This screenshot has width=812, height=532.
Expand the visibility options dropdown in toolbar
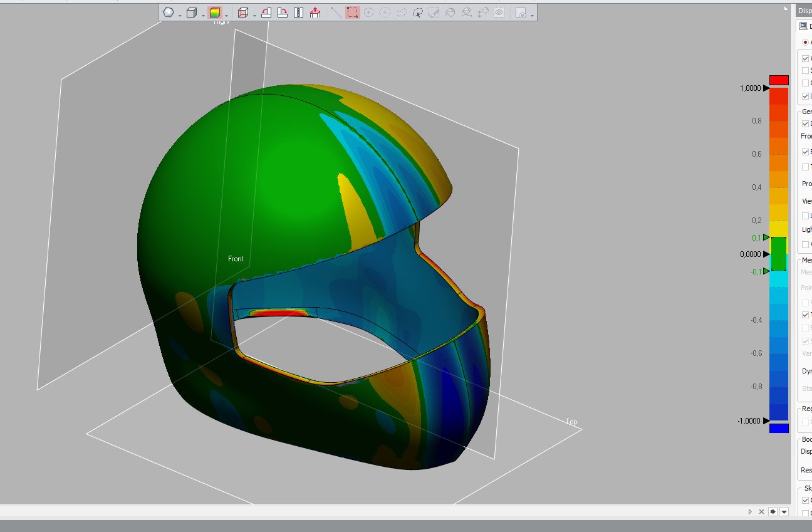pos(532,15)
